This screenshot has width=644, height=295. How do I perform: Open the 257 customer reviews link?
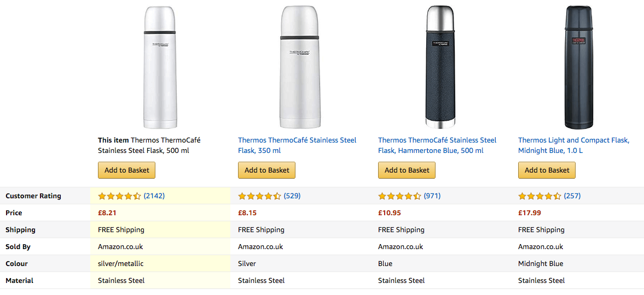pos(572,196)
